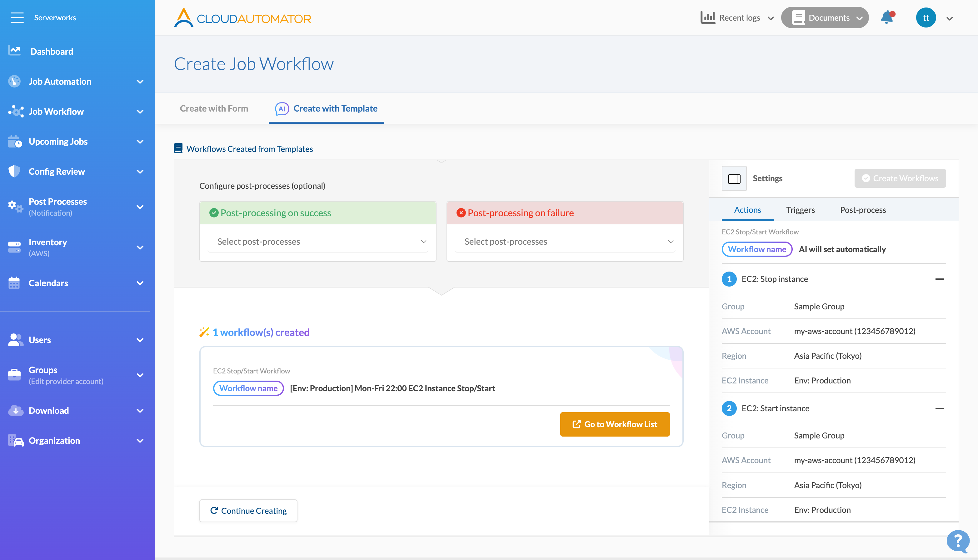Click the Continue Creating button
978x560 pixels.
[x=248, y=511]
